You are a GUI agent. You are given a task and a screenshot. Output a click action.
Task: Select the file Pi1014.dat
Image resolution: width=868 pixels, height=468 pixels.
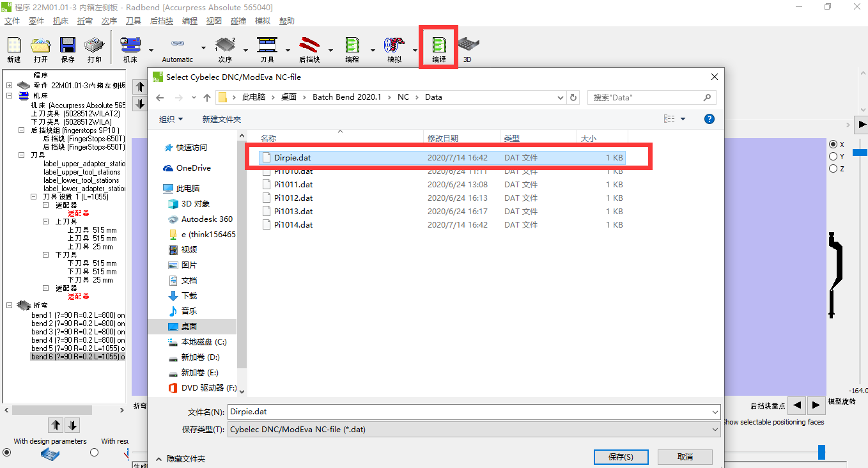293,224
